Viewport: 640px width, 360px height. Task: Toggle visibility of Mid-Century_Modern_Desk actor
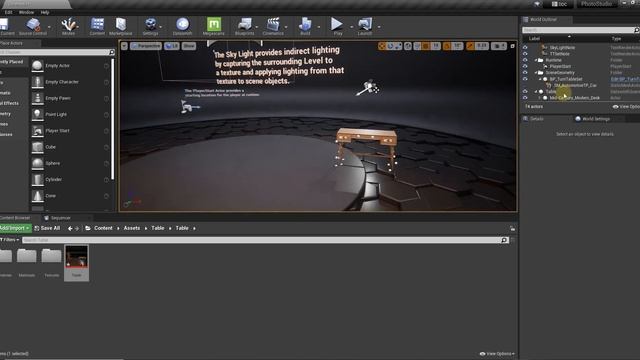(525, 98)
